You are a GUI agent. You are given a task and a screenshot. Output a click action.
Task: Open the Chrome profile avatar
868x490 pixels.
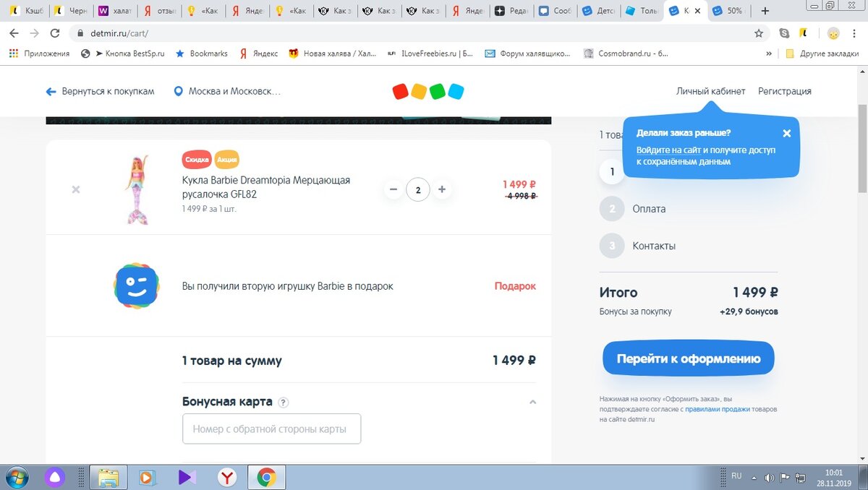[x=833, y=33]
